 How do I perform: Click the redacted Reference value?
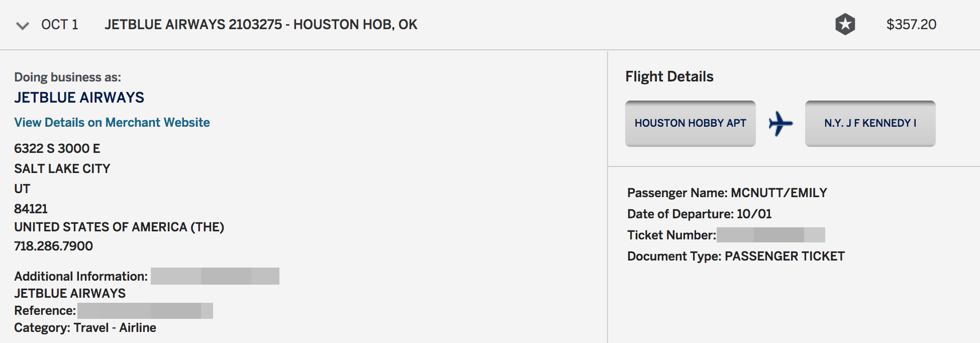[145, 310]
